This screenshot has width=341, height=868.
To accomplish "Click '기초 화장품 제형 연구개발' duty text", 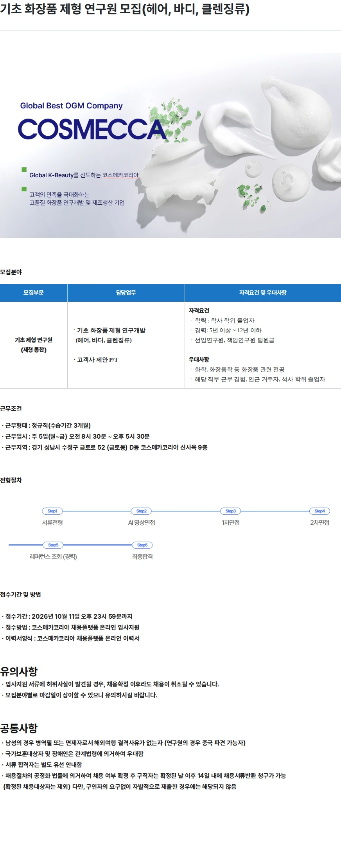I will point(111,330).
